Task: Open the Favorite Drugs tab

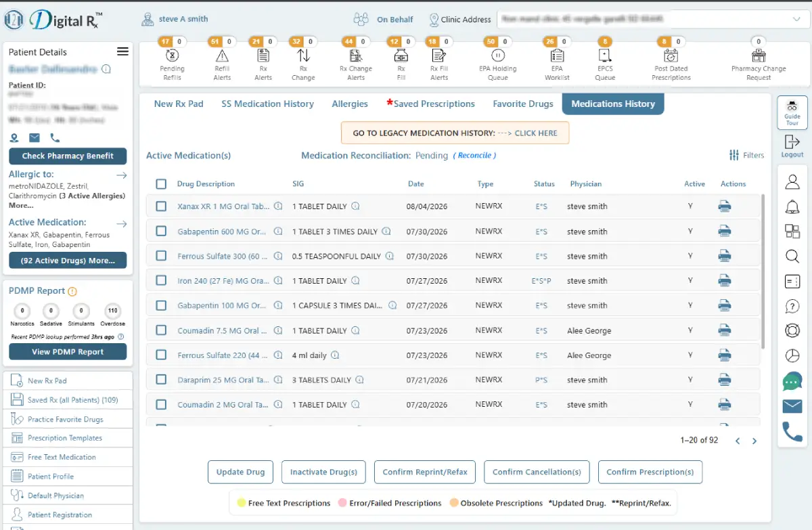Action: point(523,104)
